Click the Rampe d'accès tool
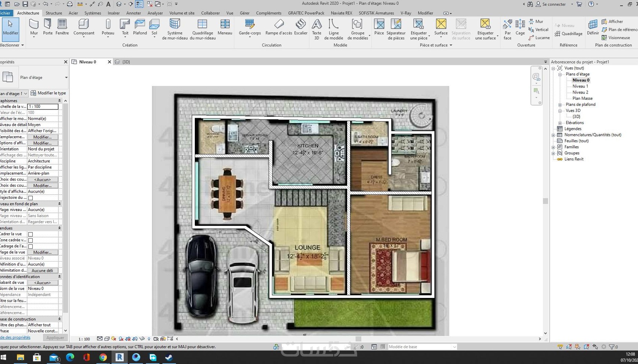 (x=279, y=27)
